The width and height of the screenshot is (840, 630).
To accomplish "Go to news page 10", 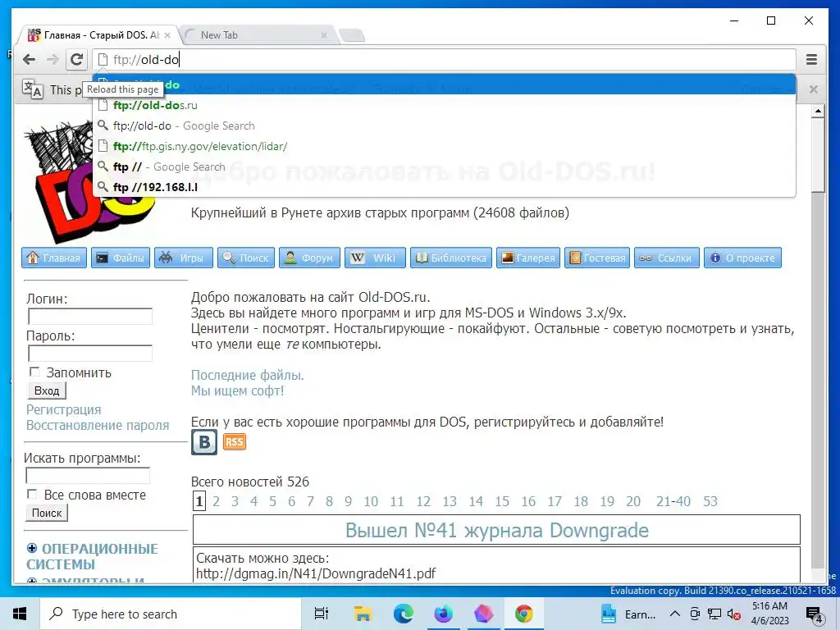I will coord(371,501).
